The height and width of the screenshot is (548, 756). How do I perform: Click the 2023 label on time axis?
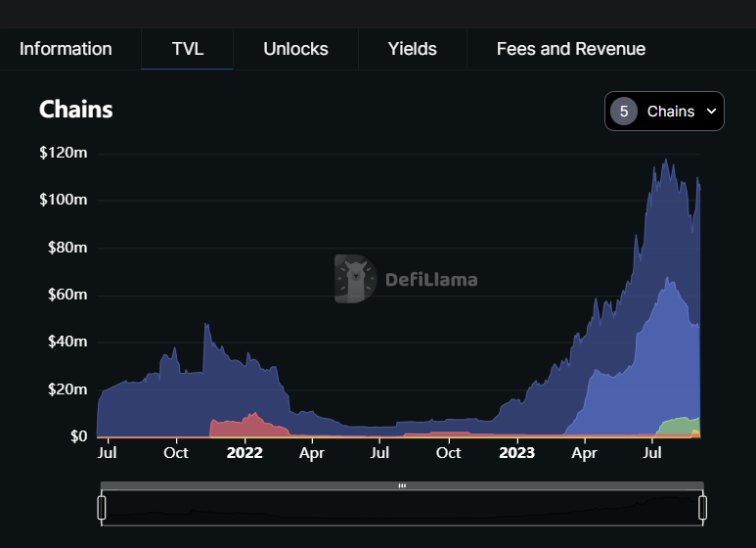tap(516, 453)
